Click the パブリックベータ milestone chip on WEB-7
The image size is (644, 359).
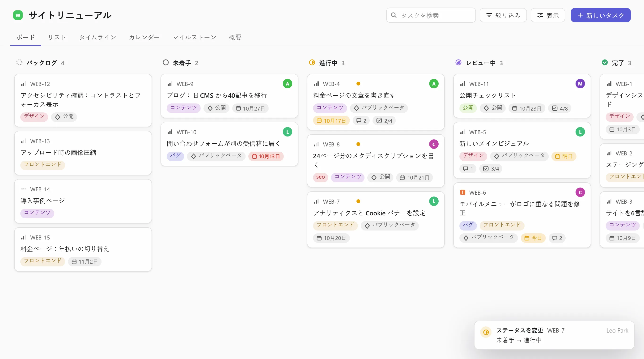(390, 225)
